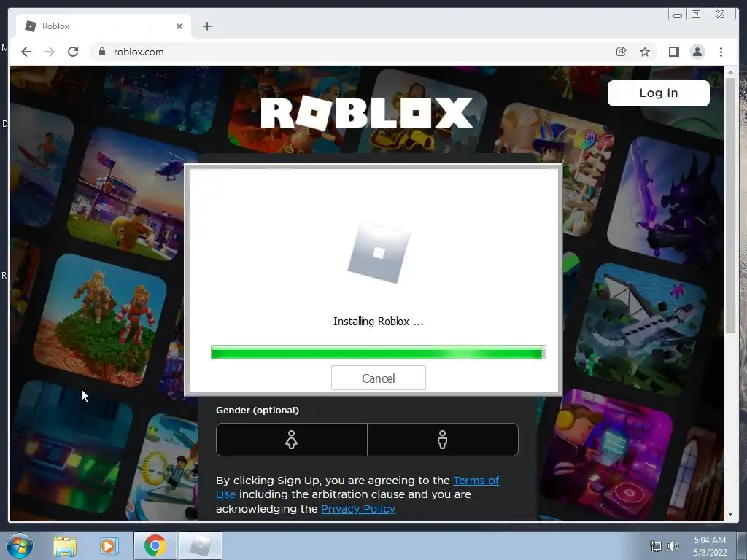This screenshot has height=560, width=747.
Task: Select the Roblox browser tab
Action: tap(104, 26)
